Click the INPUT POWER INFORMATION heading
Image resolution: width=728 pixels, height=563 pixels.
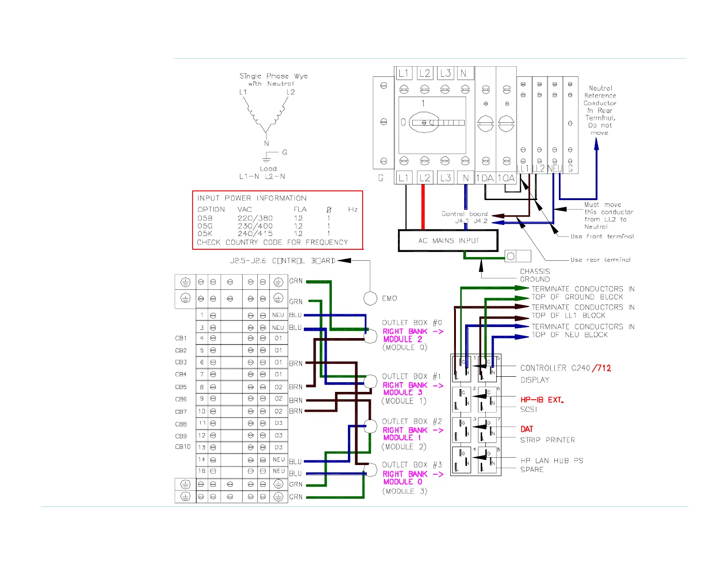tap(252, 198)
